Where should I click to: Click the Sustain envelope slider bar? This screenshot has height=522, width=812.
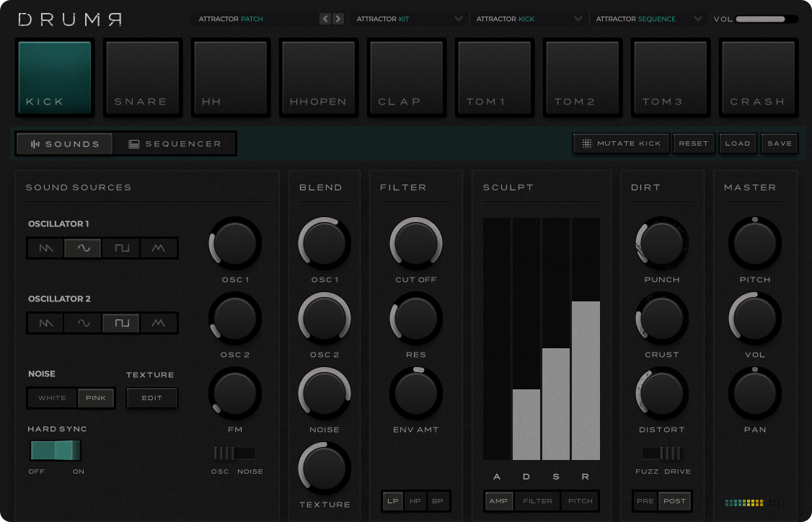(556, 339)
